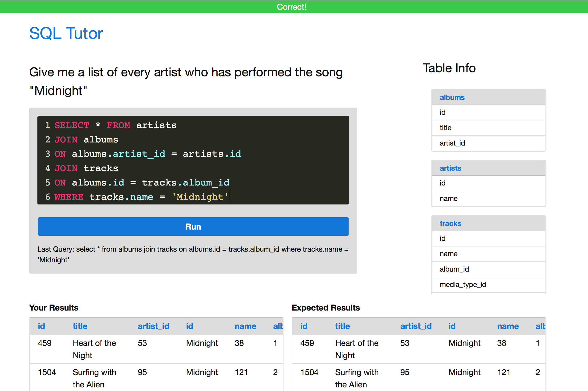This screenshot has height=391, width=588.
Task: Click the 'WHERE tracks.name' line in the editor
Action: [141, 197]
